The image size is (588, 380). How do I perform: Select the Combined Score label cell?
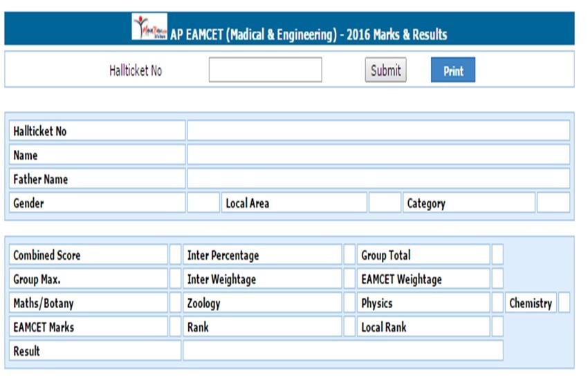[x=88, y=255]
